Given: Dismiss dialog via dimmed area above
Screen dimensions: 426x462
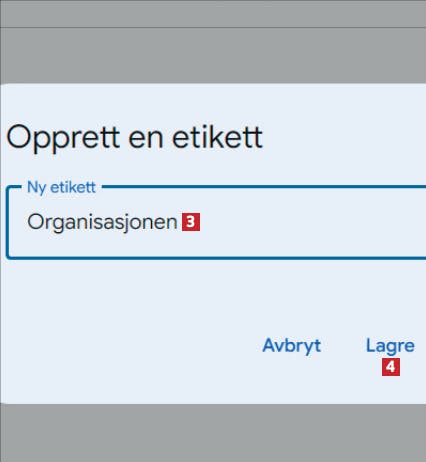Looking at the screenshot, I should pyautogui.click(x=213, y=55).
